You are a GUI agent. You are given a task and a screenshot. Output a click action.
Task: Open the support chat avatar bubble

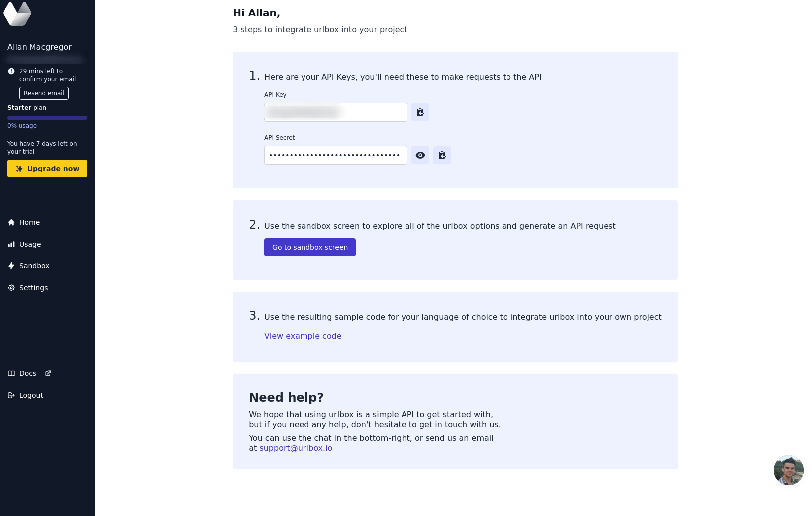tap(788, 470)
